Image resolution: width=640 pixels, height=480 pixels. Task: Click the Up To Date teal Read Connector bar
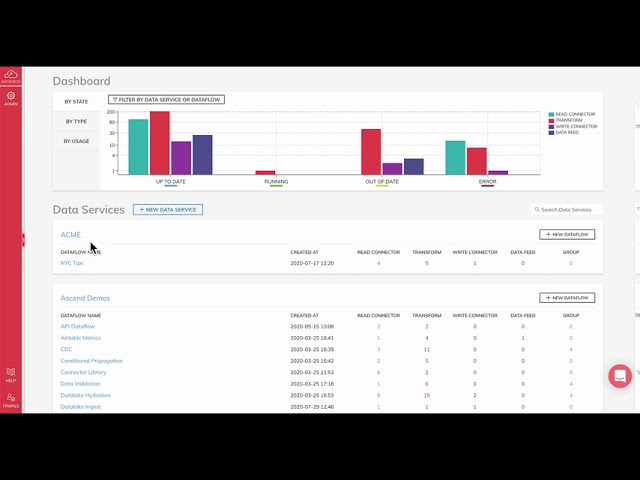click(138, 147)
